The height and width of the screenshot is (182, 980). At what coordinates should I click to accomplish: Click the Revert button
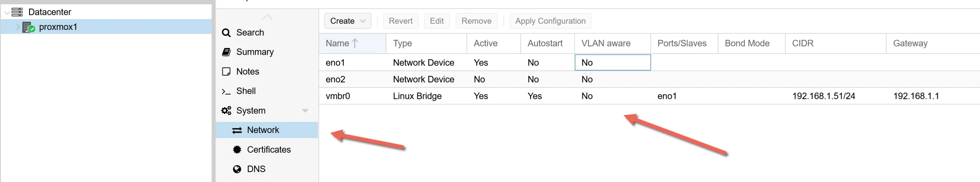pyautogui.click(x=400, y=21)
